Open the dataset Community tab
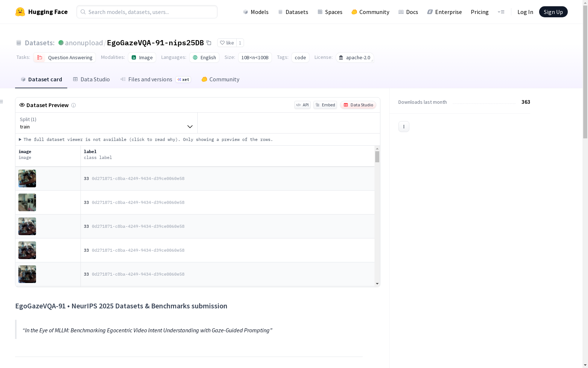Image resolution: width=588 pixels, height=368 pixels. click(x=220, y=79)
